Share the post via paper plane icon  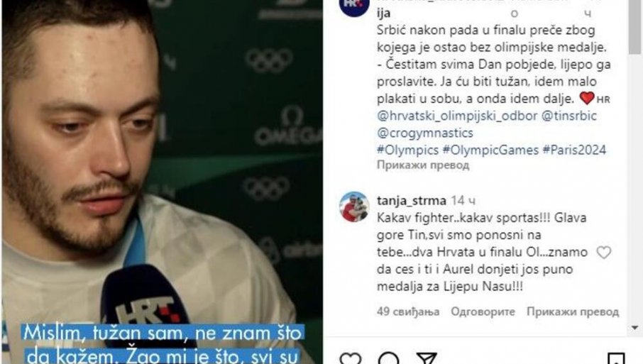point(427,358)
